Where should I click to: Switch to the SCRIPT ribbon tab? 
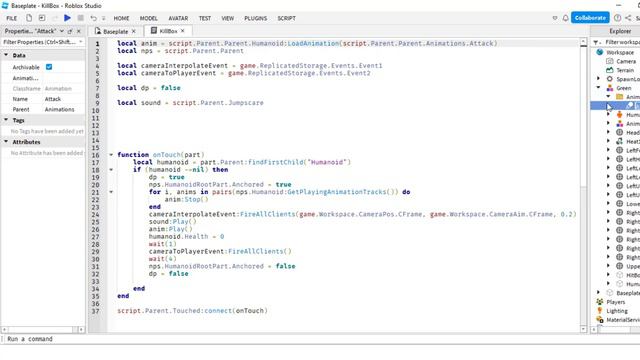click(x=287, y=18)
